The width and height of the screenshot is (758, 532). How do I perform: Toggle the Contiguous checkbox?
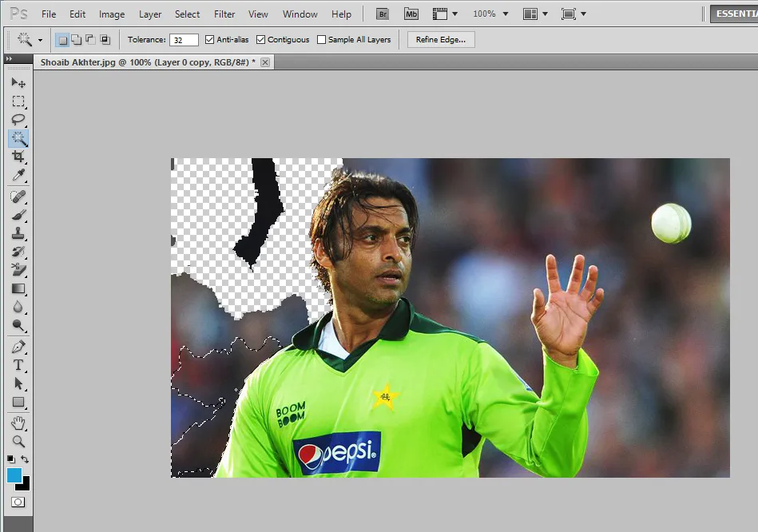[x=260, y=40]
